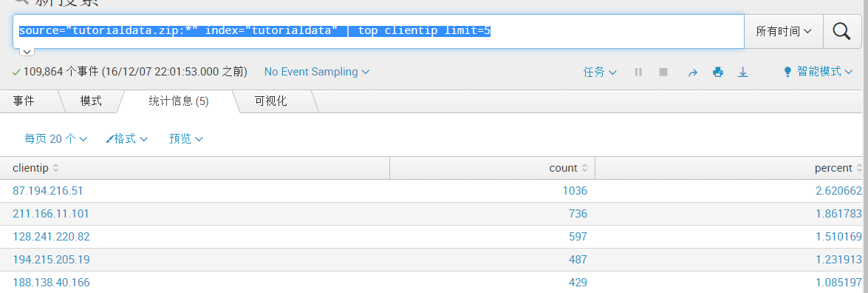Change 每页 20 个 rows per page
Screen dimensions: 868x293
[x=56, y=139]
